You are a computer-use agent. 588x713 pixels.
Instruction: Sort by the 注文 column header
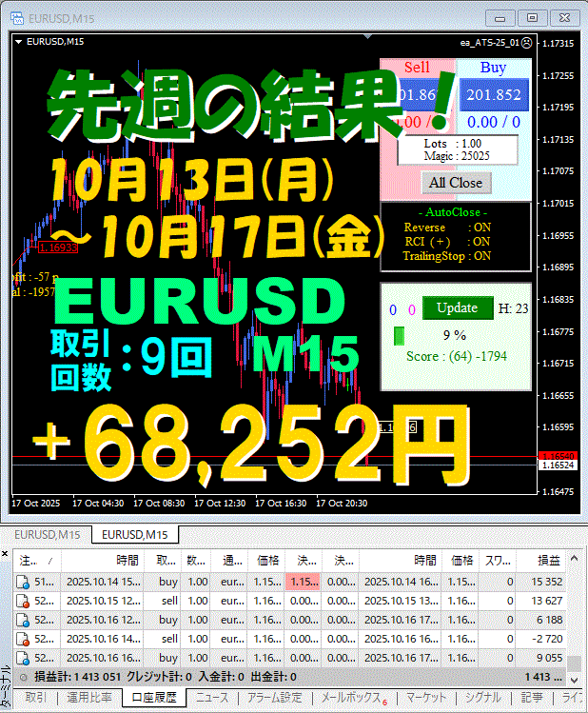point(37,561)
